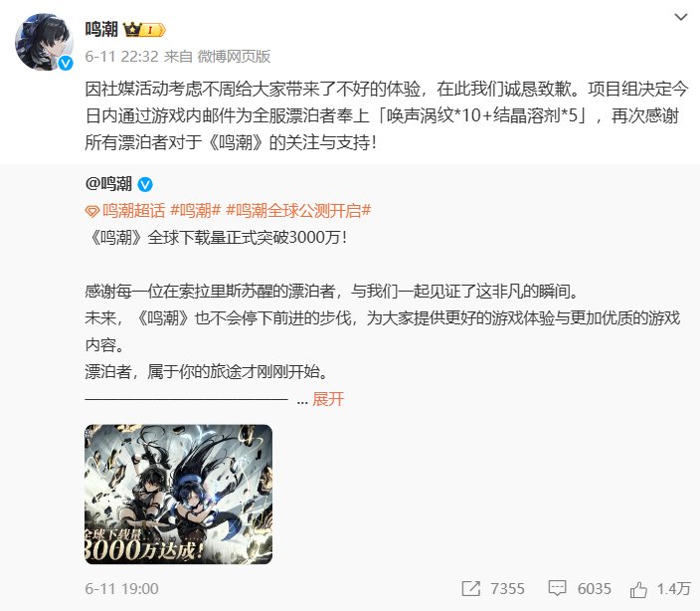Click the gold crown membership badge
The height and width of the screenshot is (611, 700).
[144, 30]
